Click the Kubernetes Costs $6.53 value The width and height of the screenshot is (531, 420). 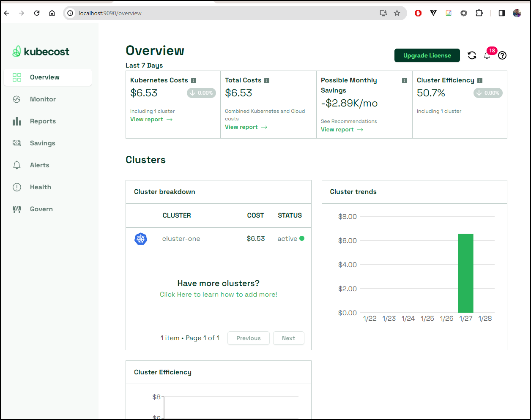144,93
